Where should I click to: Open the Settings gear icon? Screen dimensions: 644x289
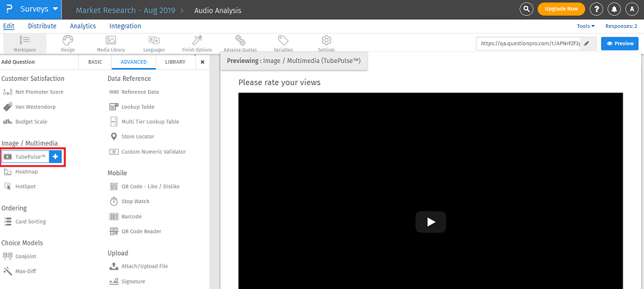326,43
